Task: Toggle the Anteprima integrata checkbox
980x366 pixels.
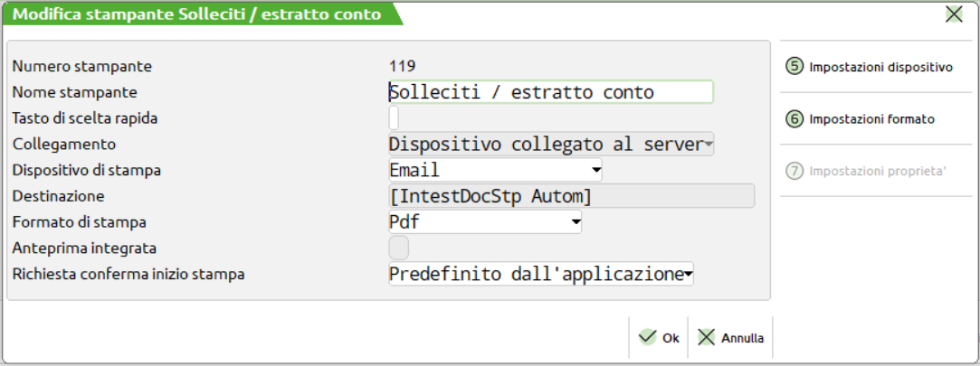Action: pyautogui.click(x=398, y=248)
